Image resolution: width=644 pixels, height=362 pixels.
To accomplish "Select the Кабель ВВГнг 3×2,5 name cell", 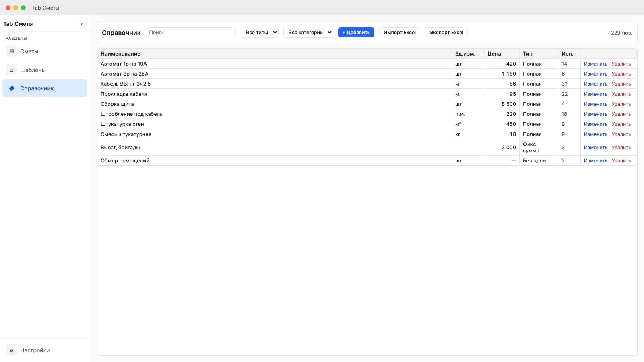I will tap(274, 84).
